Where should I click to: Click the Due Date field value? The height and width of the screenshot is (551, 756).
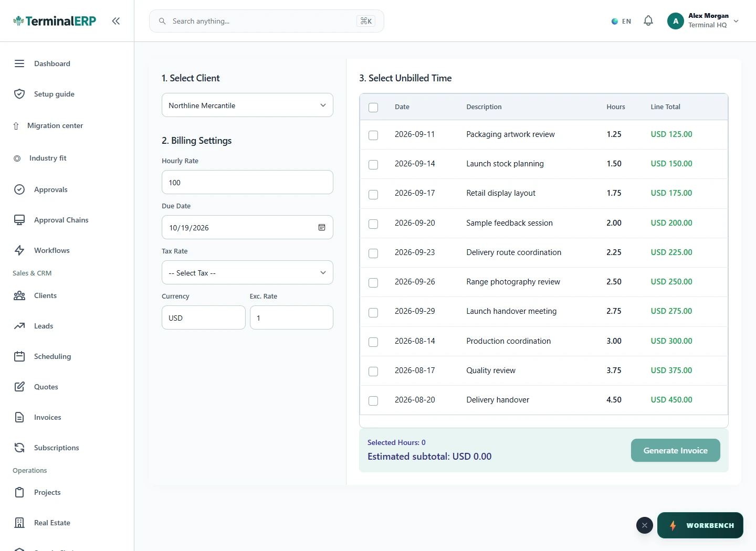[189, 228]
